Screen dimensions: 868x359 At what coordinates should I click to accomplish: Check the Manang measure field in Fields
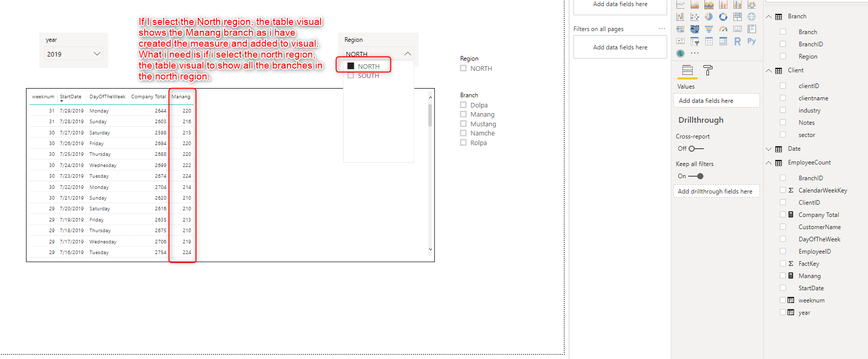coord(783,276)
